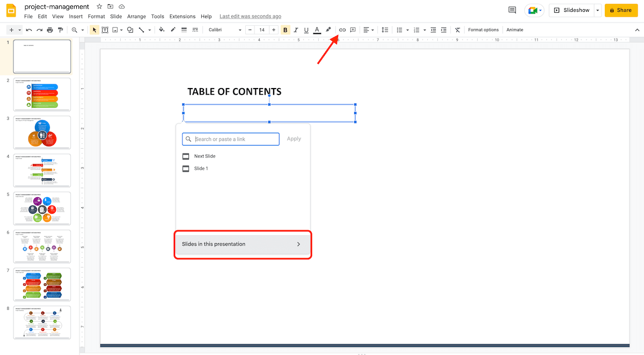
Task: Insert a comment on the selection
Action: pos(353,30)
